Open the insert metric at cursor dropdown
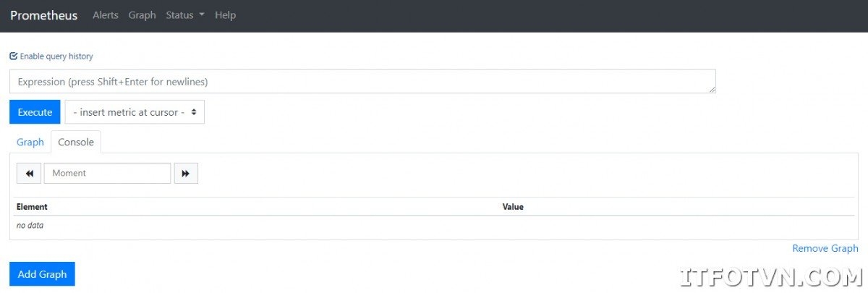The image size is (868, 293). tap(135, 112)
